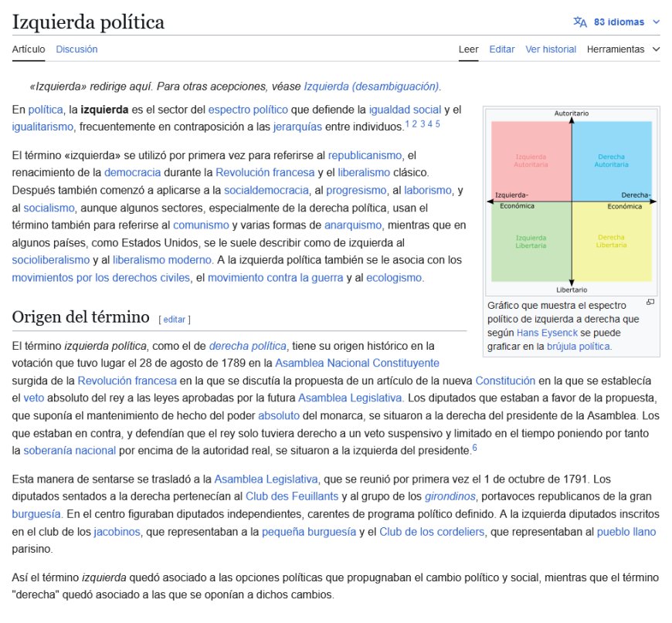
Task: Open the veto link
Action: coord(34,398)
